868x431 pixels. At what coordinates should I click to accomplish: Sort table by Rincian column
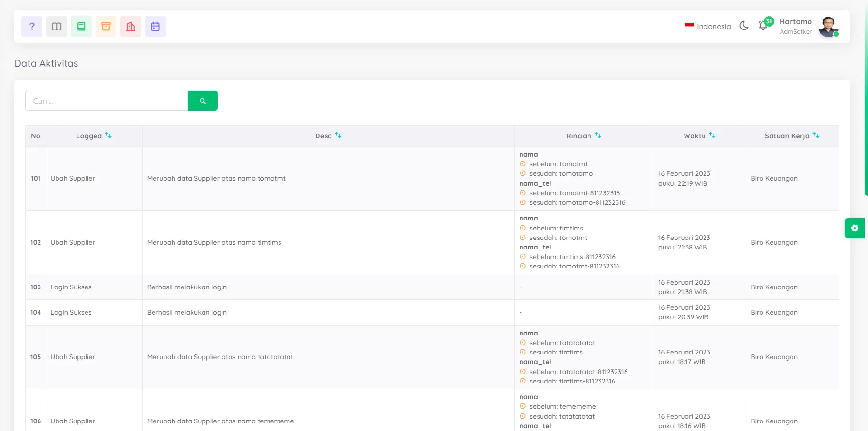[x=584, y=136]
